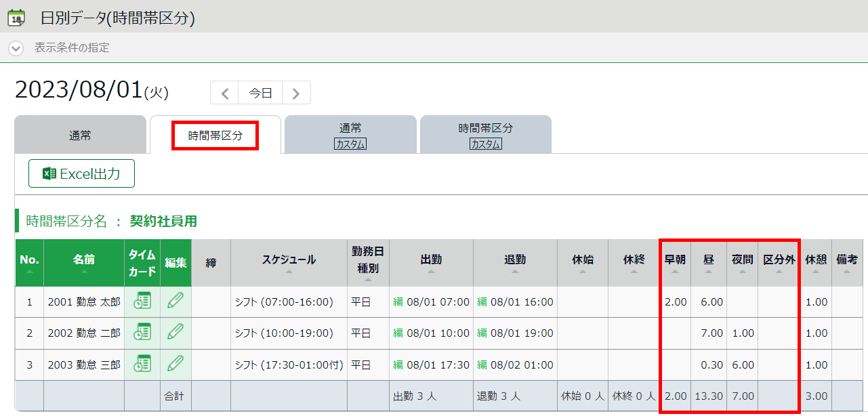Click the Excel出力 button

click(81, 174)
